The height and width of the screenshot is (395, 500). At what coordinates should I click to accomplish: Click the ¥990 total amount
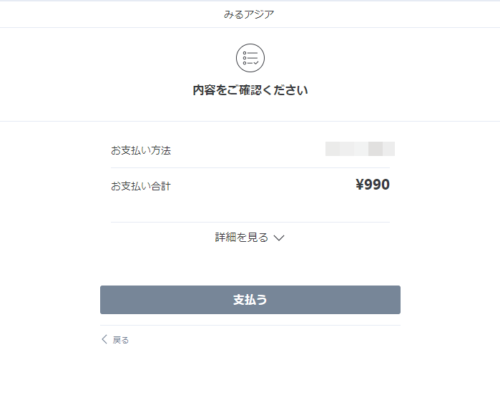pyautogui.click(x=373, y=184)
